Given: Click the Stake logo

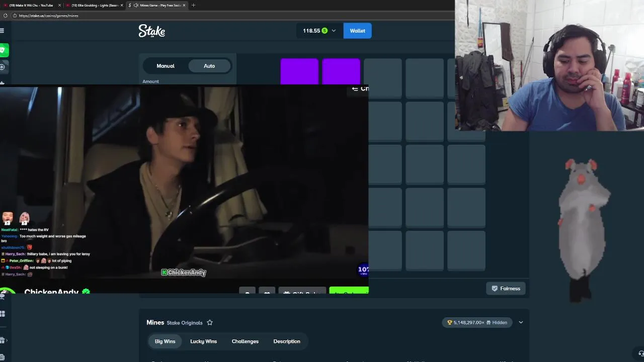Looking at the screenshot, I should (151, 31).
